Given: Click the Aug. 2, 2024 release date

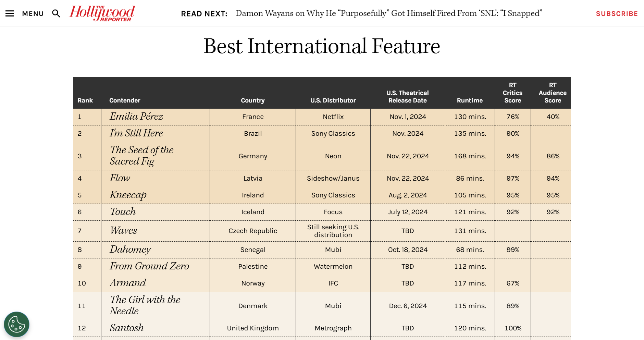Looking at the screenshot, I should coord(408,195).
